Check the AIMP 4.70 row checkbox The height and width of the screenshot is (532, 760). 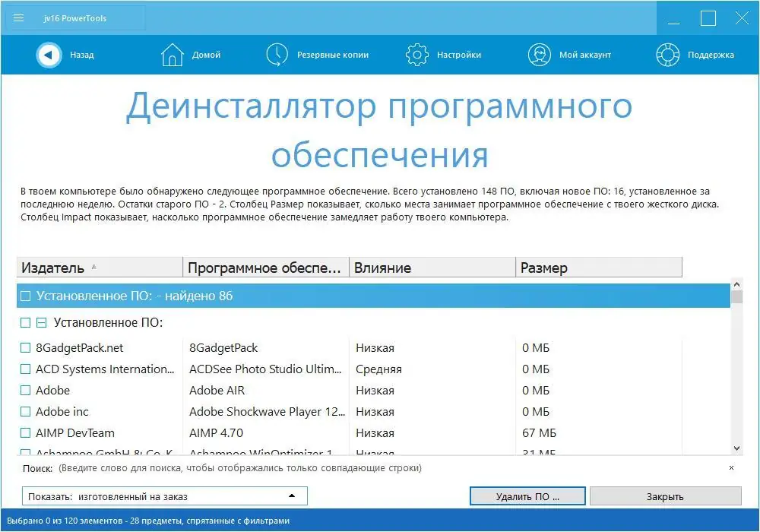25,432
